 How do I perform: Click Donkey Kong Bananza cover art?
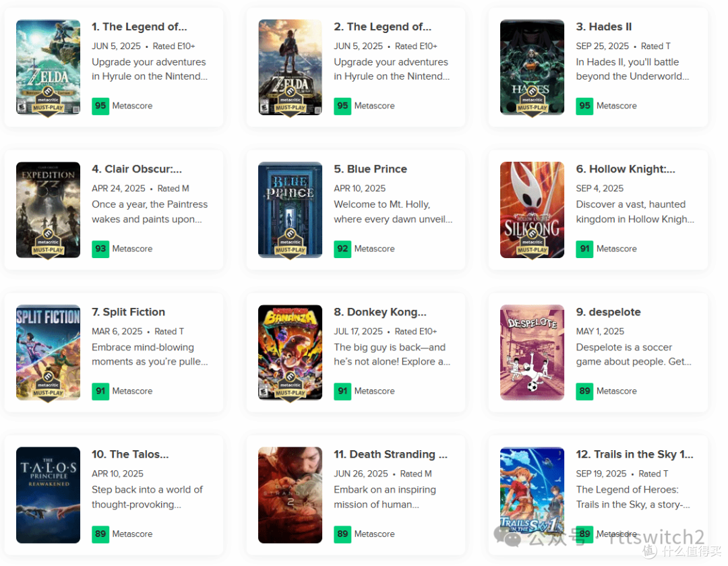pyautogui.click(x=290, y=352)
